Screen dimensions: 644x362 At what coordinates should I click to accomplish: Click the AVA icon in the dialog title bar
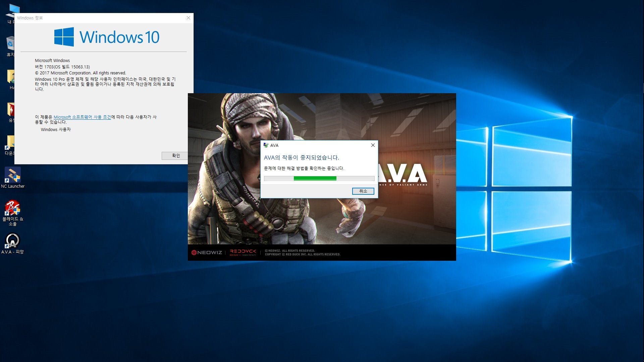(x=266, y=145)
